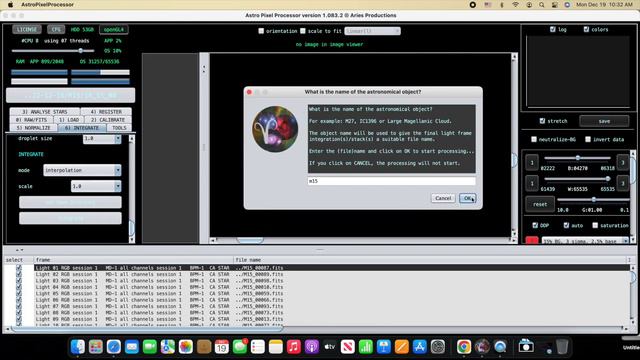Open Messages with notification badge
This screenshot has width=640, height=360.
tap(240, 347)
